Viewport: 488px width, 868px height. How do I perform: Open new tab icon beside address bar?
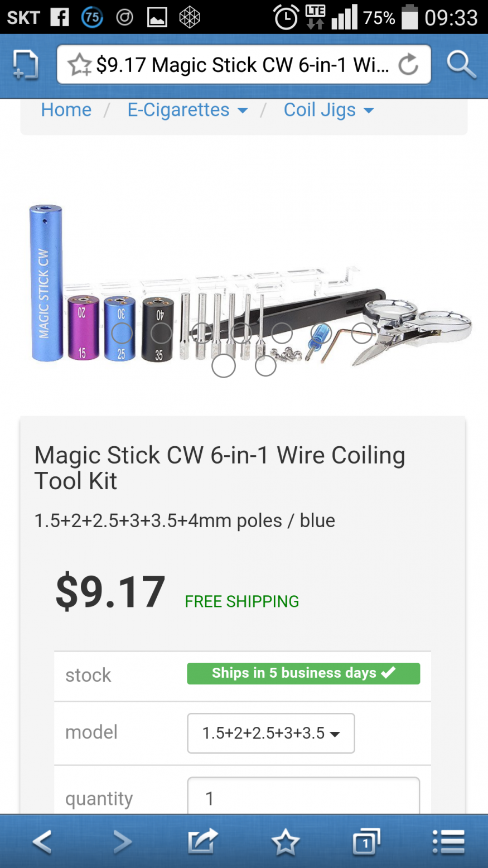click(26, 65)
